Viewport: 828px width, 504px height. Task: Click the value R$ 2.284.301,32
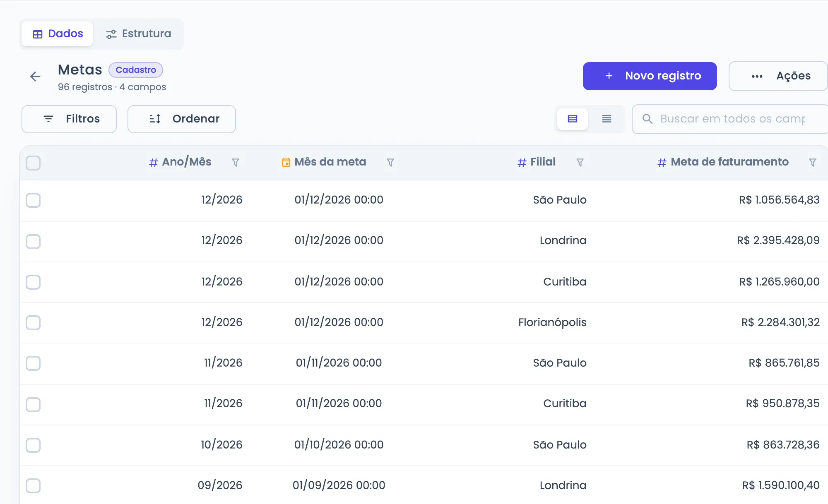780,322
